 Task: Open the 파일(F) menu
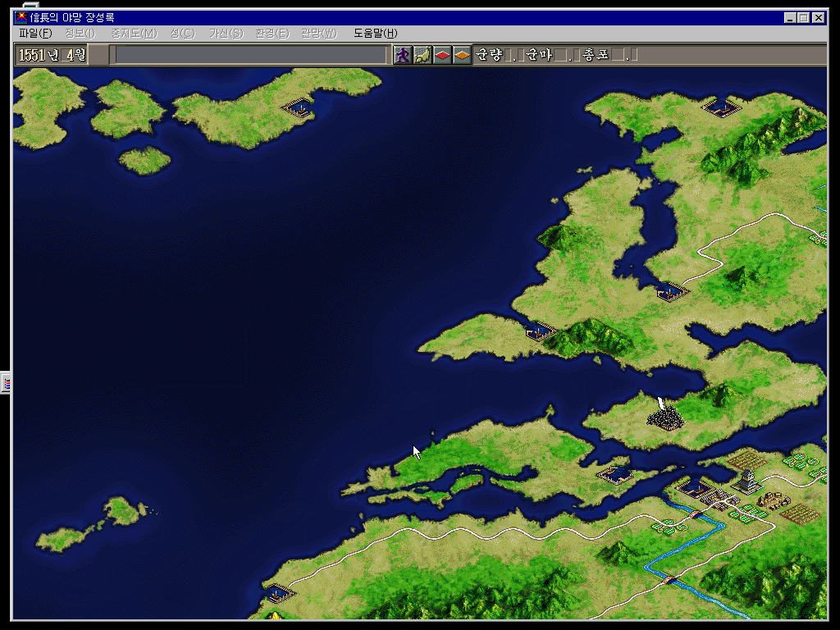(35, 33)
